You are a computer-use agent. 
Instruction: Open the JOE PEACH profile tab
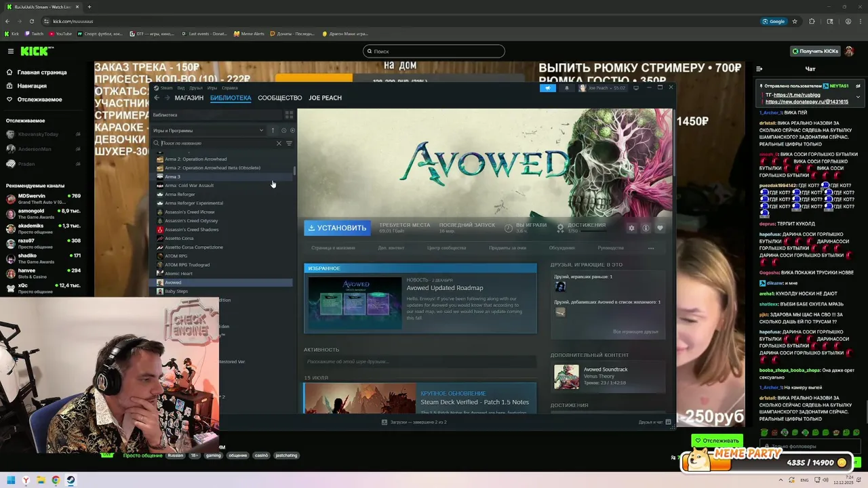325,98
